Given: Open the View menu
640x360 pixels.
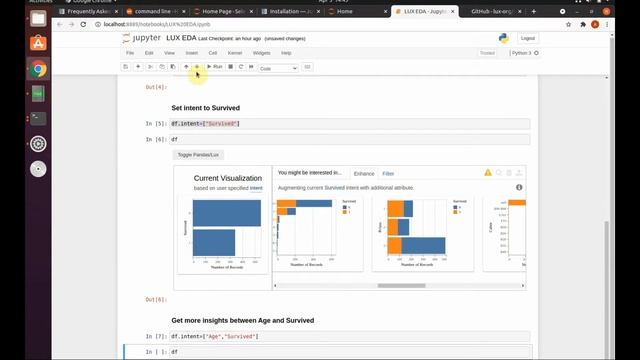Looking at the screenshot, I should pyautogui.click(x=169, y=53).
